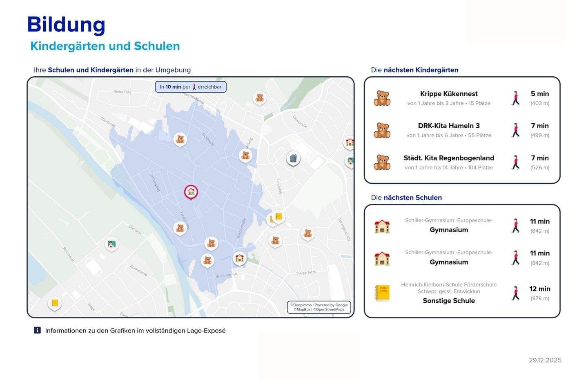Click the 'Informationen zu den Grafiken' note text
588x384 pixels.
pyautogui.click(x=135, y=331)
